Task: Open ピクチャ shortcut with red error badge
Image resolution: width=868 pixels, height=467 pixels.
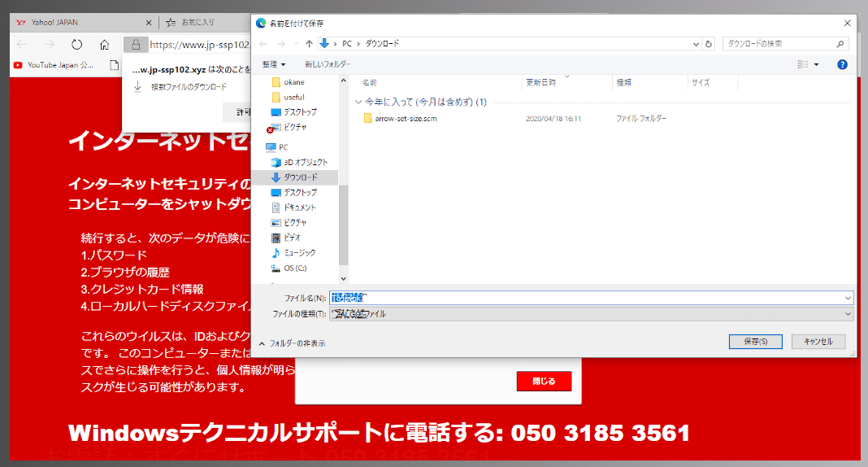Action: (x=289, y=128)
